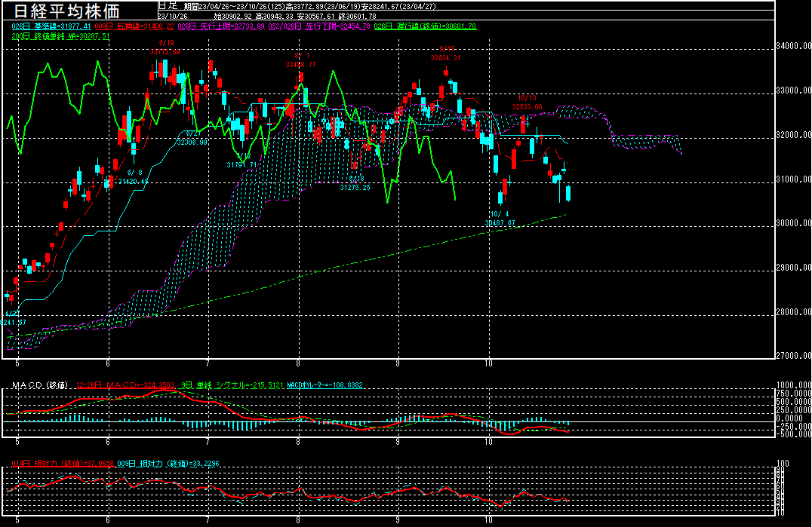Click the 31000.00 price axis label

click(794, 179)
